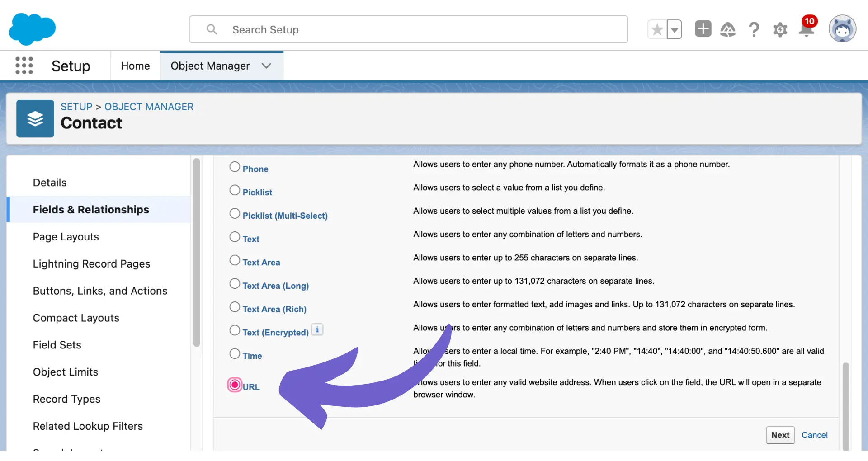This screenshot has height=461, width=868.
Task: Select the Text Area radio button
Action: tap(235, 260)
